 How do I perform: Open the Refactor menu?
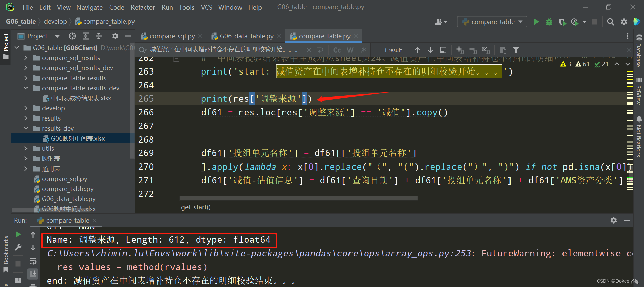(143, 7)
